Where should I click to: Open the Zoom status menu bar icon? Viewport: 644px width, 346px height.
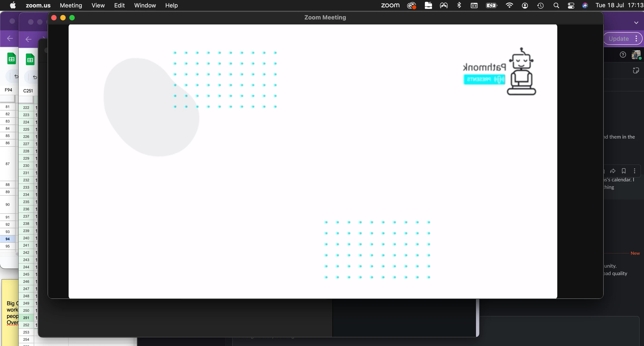click(x=390, y=5)
